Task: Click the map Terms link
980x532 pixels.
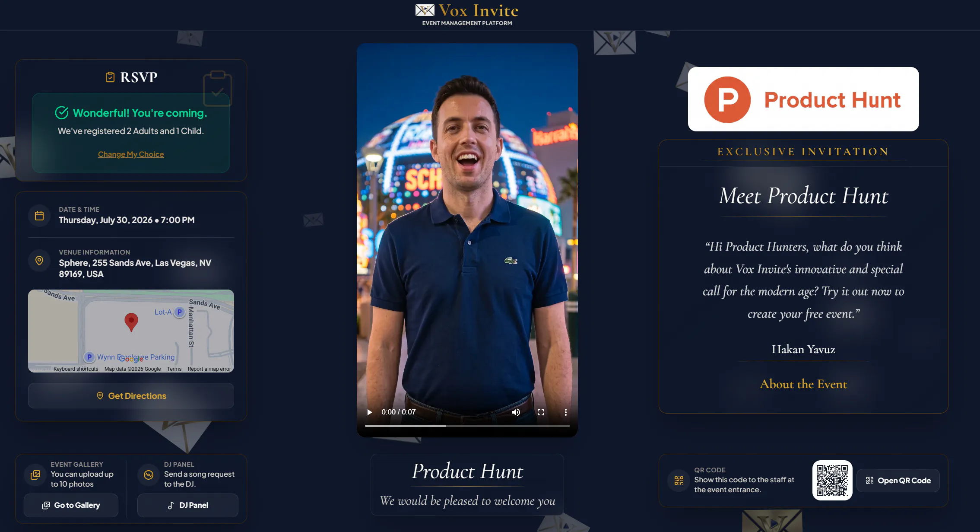Action: 174,369
